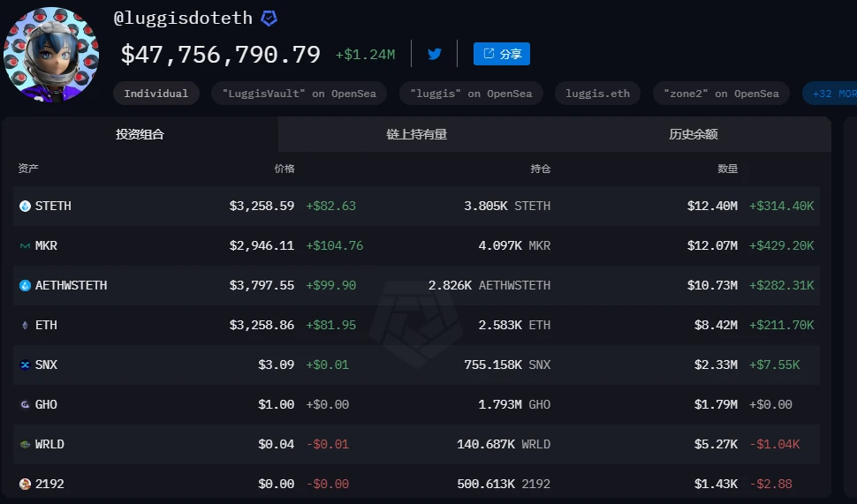Select the 投资组合 tab
857x504 pixels.
(140, 134)
